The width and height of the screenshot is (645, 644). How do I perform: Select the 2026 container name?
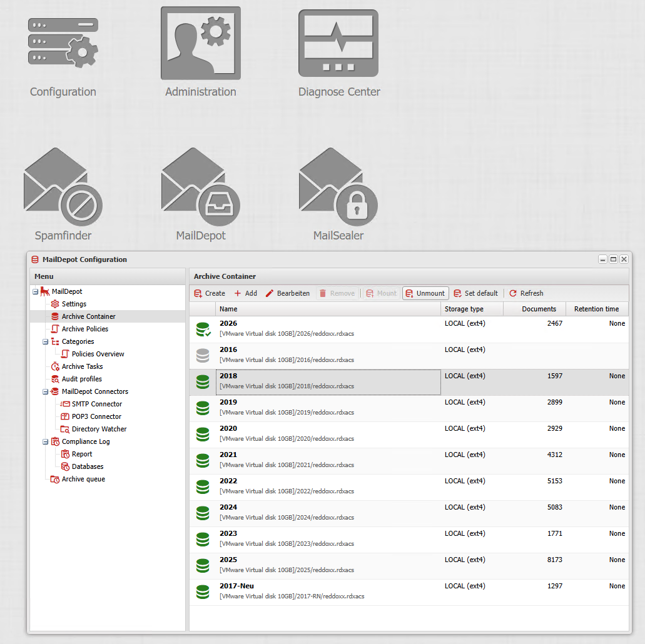228,323
